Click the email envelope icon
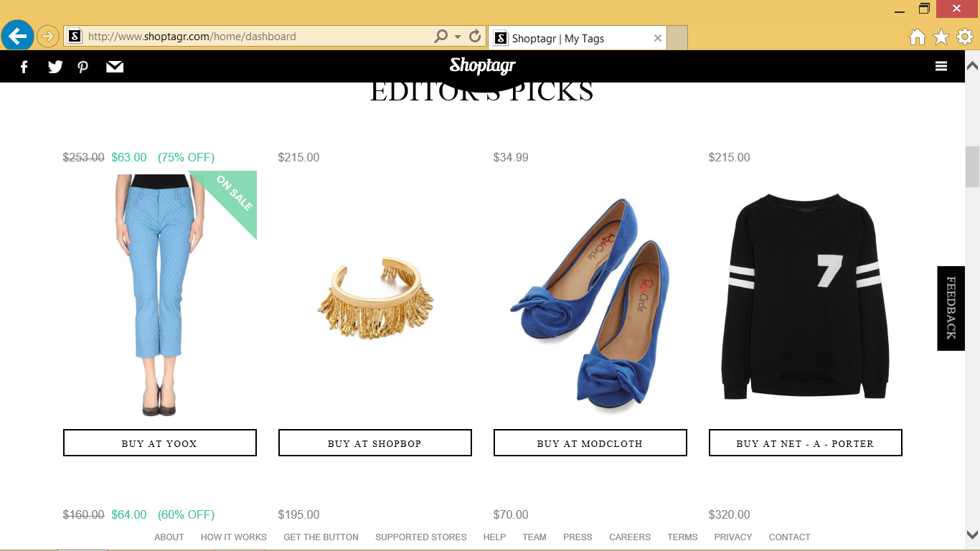Screen dimensions: 980x551 (115, 67)
